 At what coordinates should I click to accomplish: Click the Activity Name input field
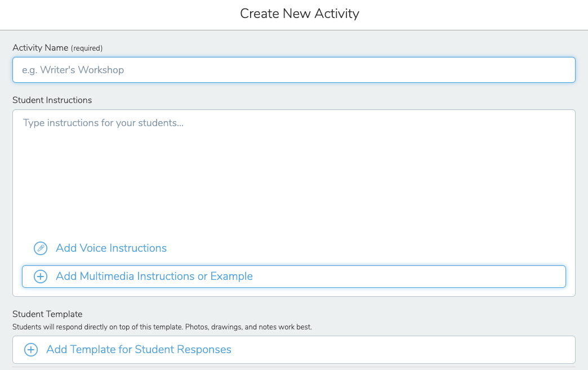pyautogui.click(x=293, y=70)
